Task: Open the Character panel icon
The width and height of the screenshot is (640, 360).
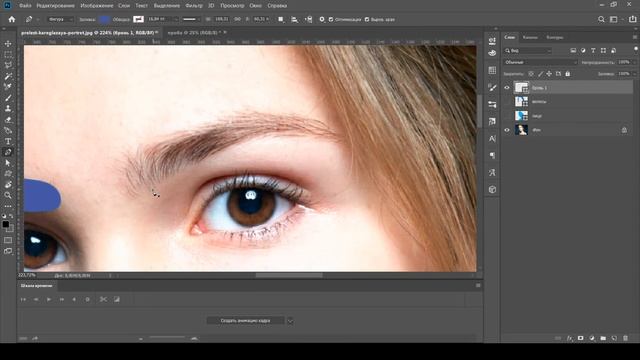Action: point(492,139)
